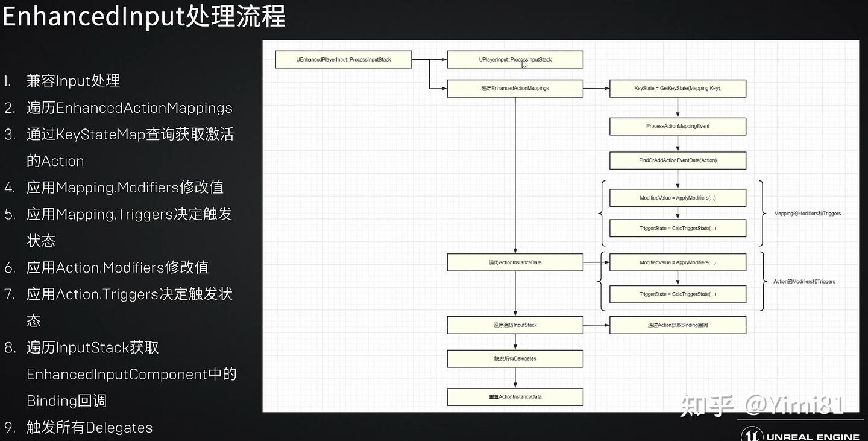Click ApplyModifiers box in Mapping的Modifiers和Triggers group
Image resolution: width=868 pixels, height=441 pixels.
(678, 198)
